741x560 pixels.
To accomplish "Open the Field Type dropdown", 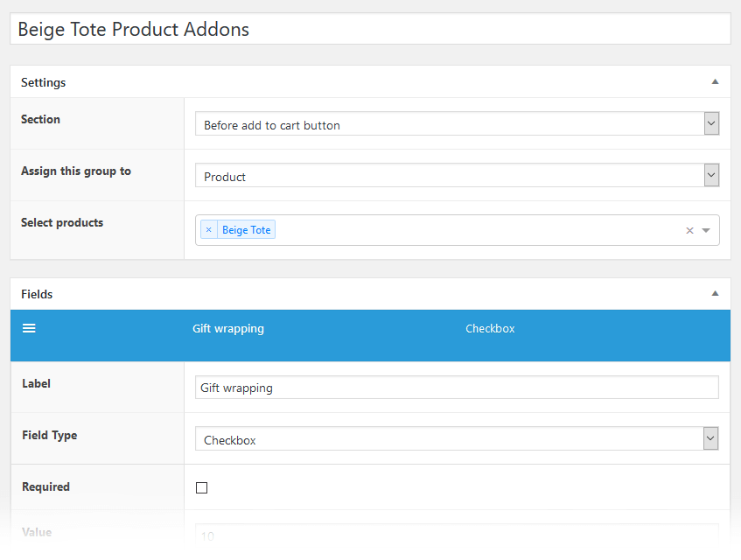I will 457,438.
